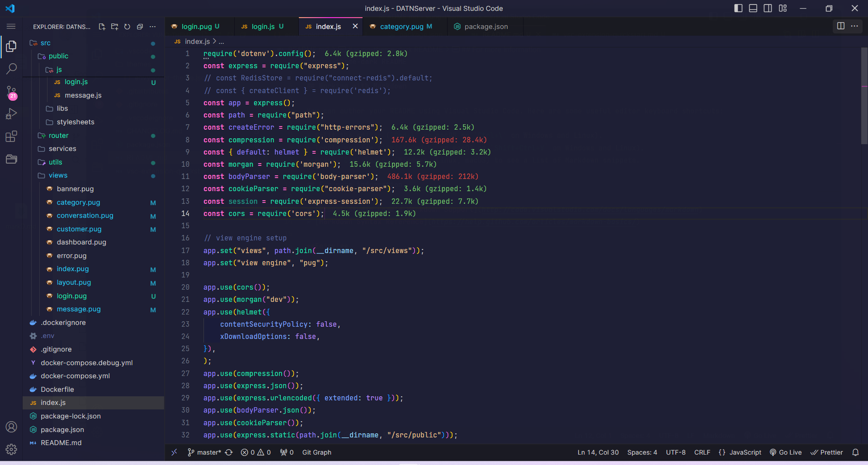Open the Project Manager folder icon

coord(11,159)
